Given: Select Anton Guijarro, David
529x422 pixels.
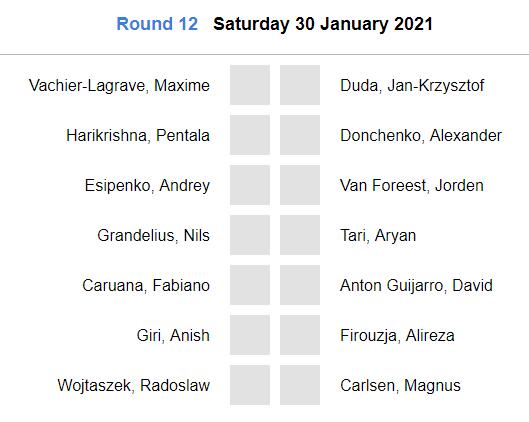Looking at the screenshot, I should click(x=416, y=285).
